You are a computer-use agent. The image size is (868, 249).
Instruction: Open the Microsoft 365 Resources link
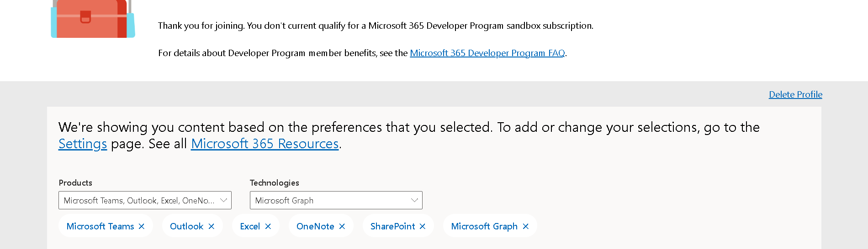[265, 144]
